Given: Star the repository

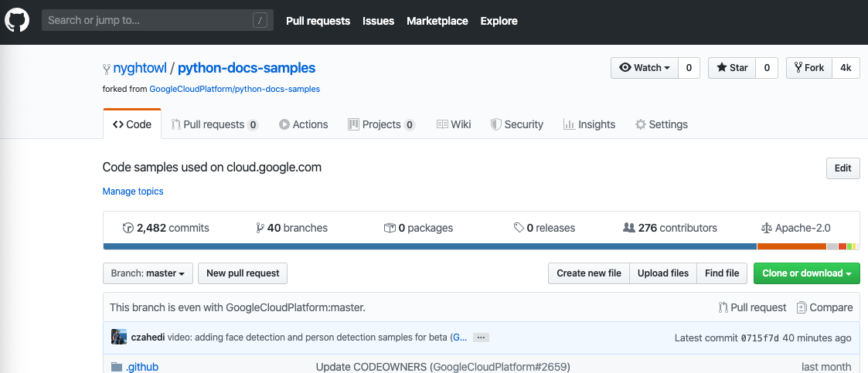Looking at the screenshot, I should click(732, 68).
